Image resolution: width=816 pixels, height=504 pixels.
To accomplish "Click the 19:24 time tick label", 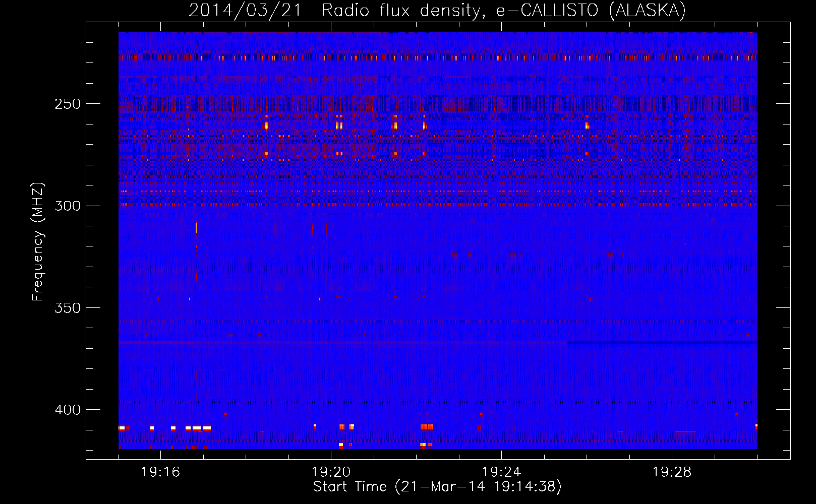I will [x=501, y=472].
